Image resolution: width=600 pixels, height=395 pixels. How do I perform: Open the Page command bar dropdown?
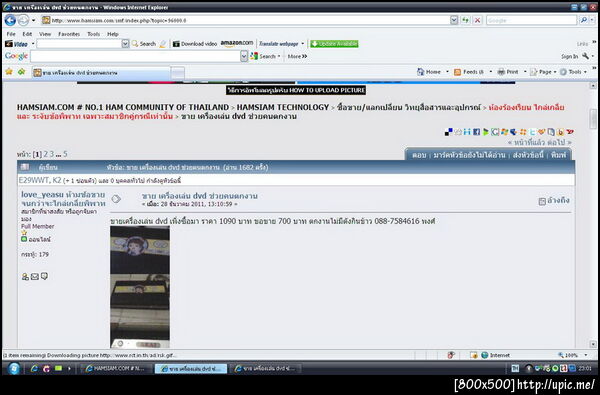[543, 72]
